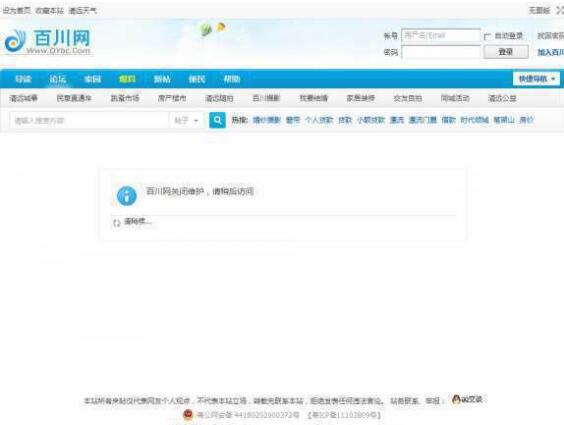Click the 登录 login button
The image size is (564, 425).
coord(506,52)
